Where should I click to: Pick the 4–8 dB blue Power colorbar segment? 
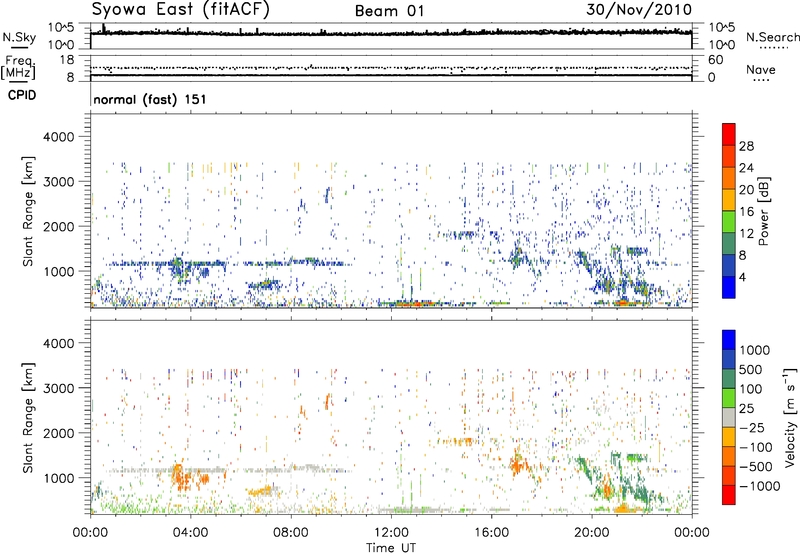point(729,265)
